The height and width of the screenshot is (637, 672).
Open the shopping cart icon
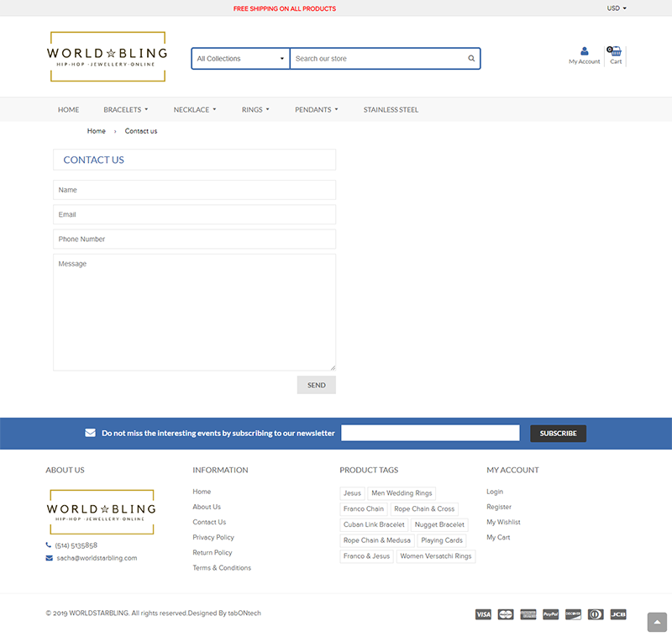[615, 51]
